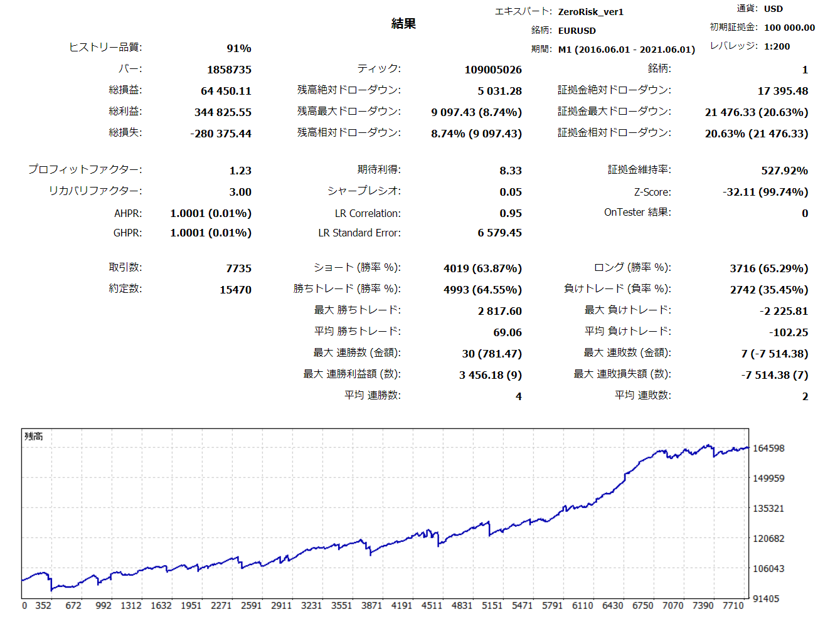Select the expert name ZeroRisk_ver1
Screen dimensions: 840x624
[590, 12]
